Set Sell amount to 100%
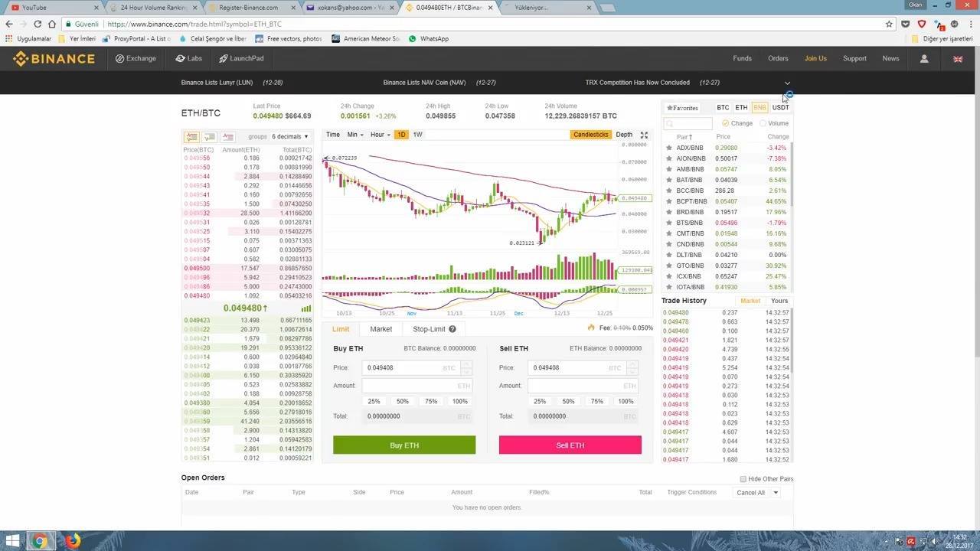Screen dimensions: 980x551 pos(626,401)
